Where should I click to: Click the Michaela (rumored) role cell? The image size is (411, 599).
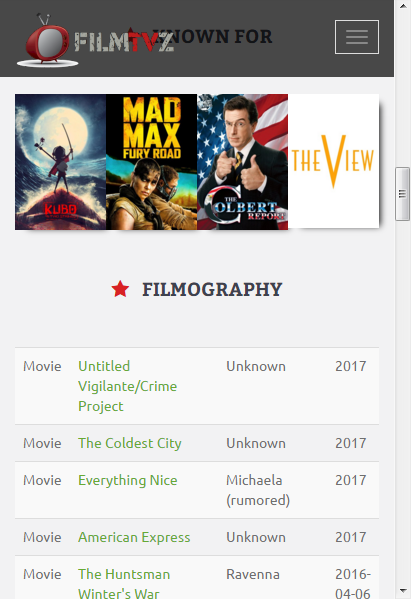pyautogui.click(x=258, y=490)
